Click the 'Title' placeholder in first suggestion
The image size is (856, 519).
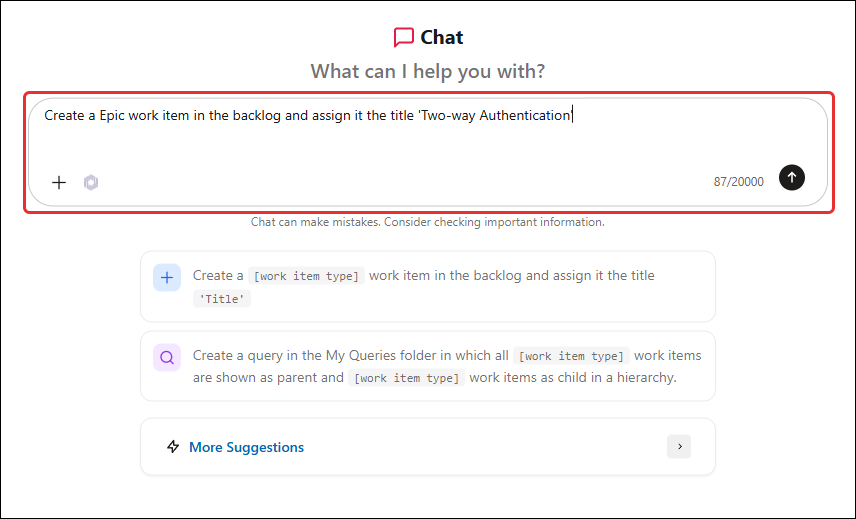click(222, 299)
